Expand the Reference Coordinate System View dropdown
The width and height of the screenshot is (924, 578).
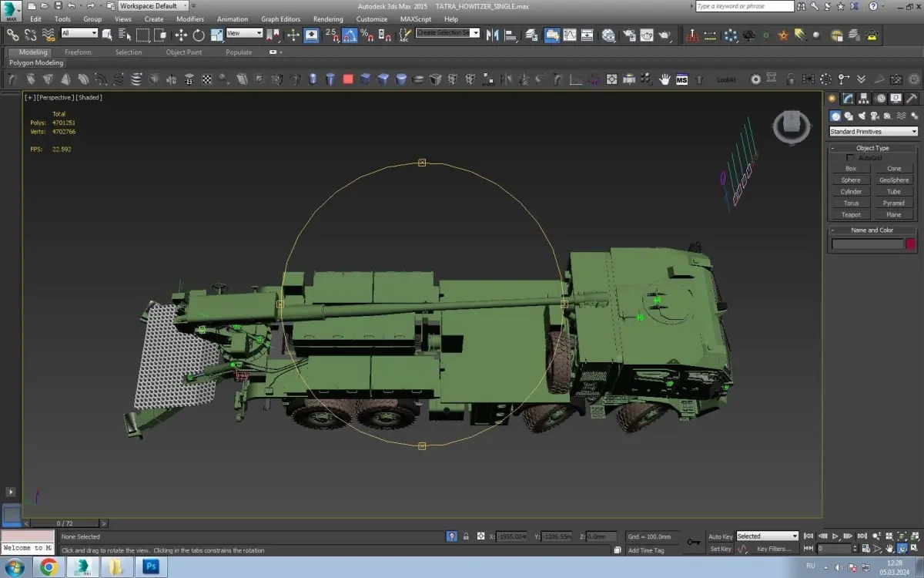244,33
